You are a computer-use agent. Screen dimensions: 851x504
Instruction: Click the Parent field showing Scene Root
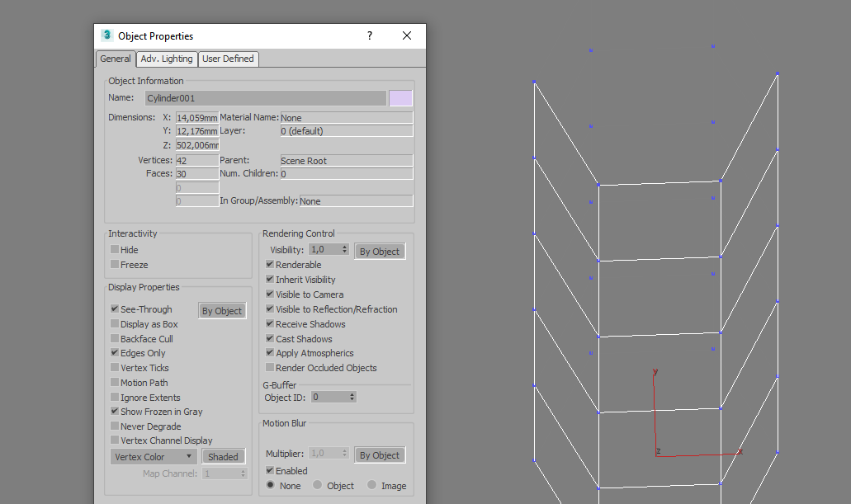point(347,161)
